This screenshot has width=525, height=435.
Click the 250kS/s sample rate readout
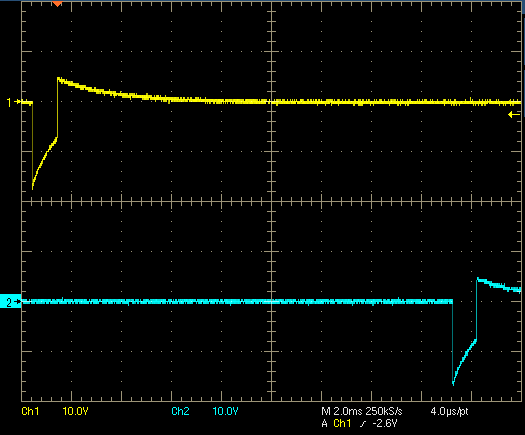[384, 411]
